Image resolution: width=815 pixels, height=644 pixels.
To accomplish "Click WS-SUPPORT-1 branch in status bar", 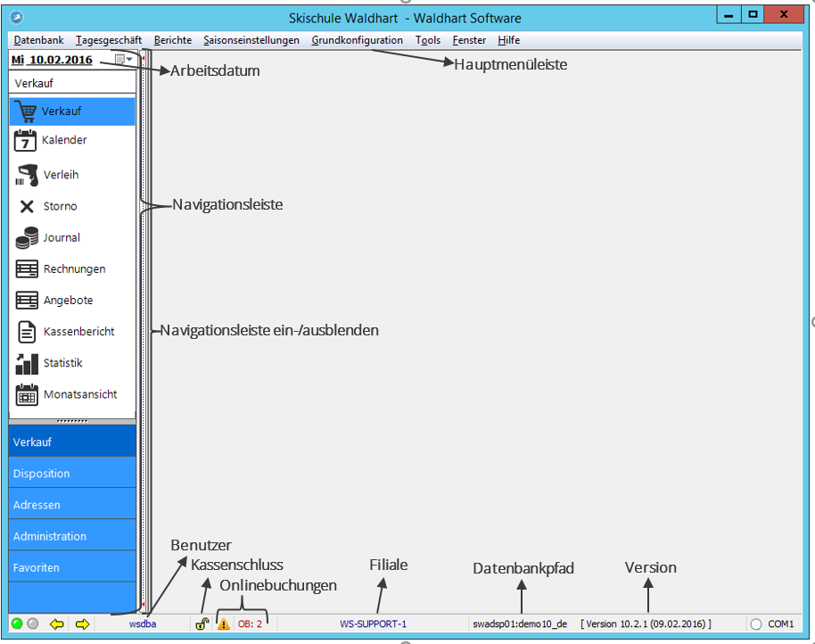I will (x=373, y=623).
